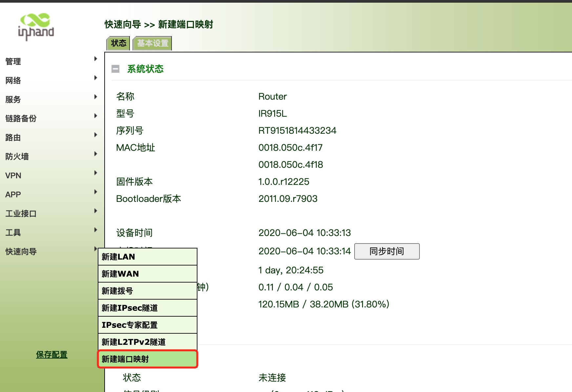Viewport: 572px width, 392px height.
Task: Choose 新建IPsec隧道 in the submenu
Action: 147,308
